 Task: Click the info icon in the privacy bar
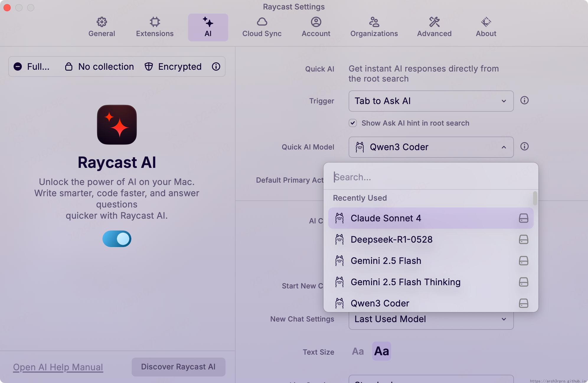(216, 66)
